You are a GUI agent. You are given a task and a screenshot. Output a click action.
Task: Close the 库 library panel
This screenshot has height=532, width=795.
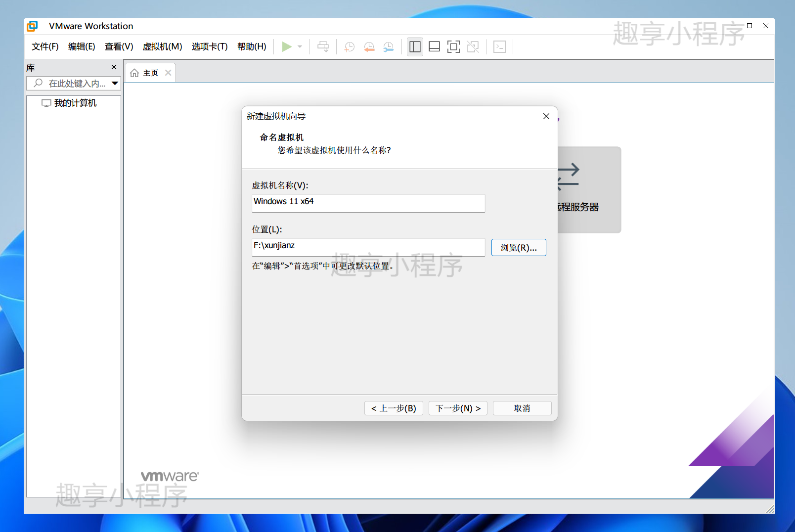pos(114,67)
